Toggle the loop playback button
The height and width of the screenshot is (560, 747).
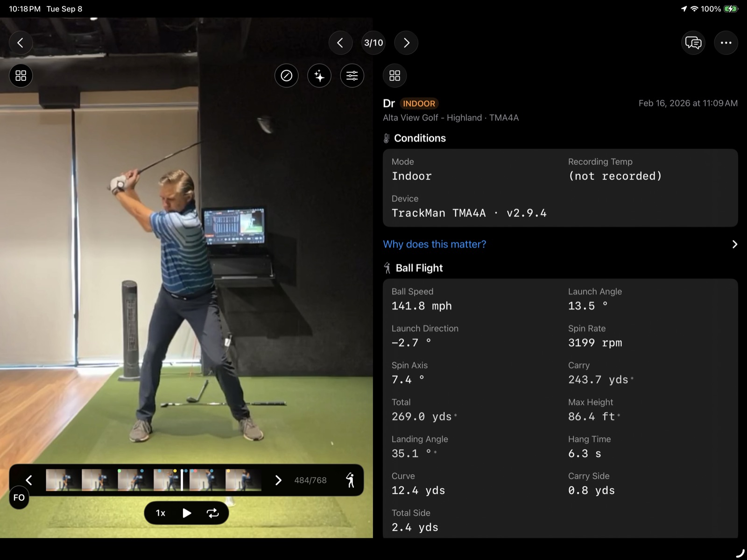(213, 513)
